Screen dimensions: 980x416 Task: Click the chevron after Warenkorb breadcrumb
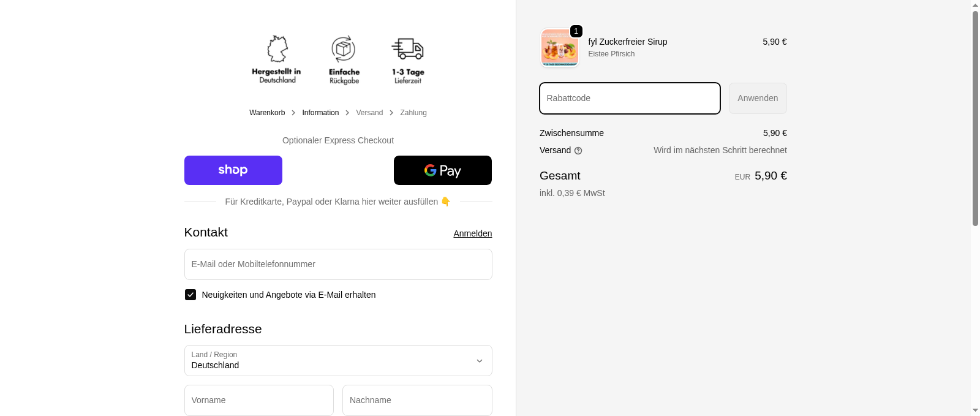[x=293, y=113]
